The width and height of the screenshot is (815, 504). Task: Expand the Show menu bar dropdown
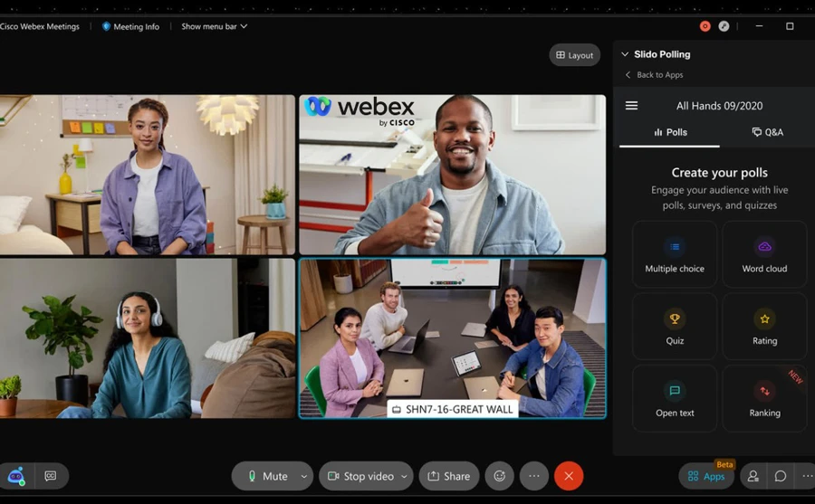click(214, 26)
